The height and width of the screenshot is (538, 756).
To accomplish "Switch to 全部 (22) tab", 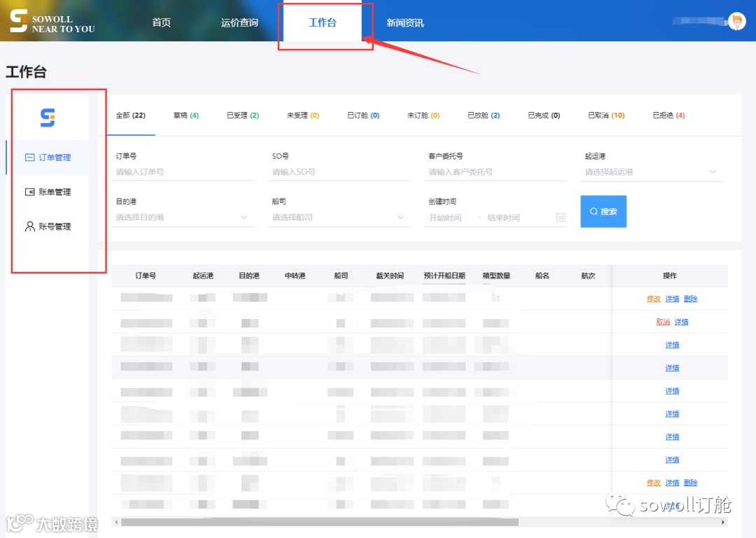I will (131, 115).
